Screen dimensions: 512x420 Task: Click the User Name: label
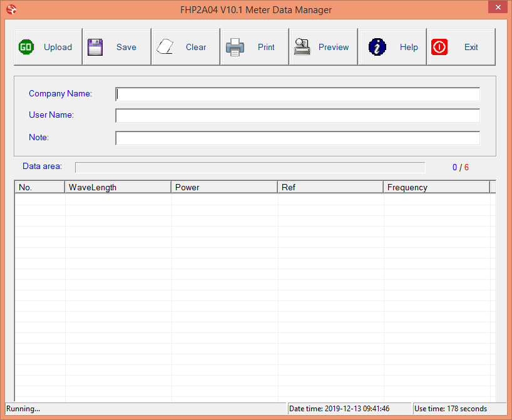tap(51, 115)
